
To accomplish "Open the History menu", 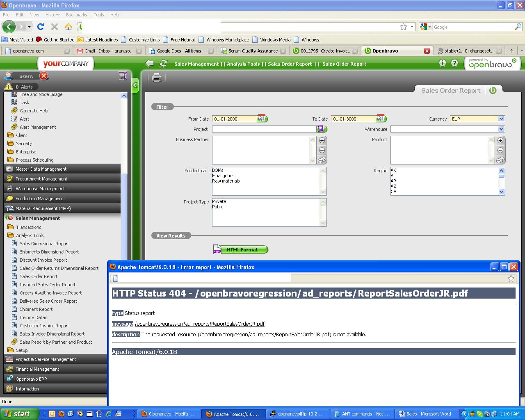I will click(x=52, y=15).
